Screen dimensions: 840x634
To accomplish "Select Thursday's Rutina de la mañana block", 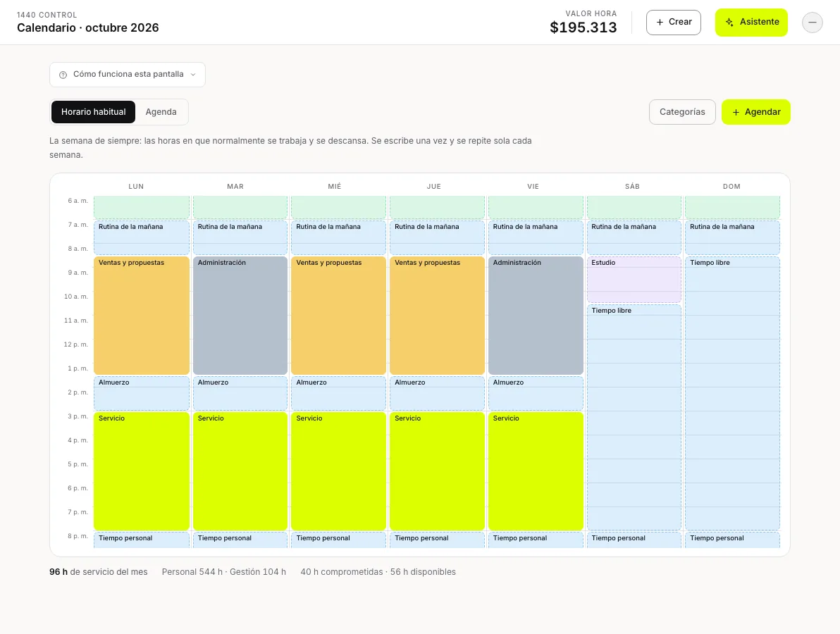I will 437,238.
